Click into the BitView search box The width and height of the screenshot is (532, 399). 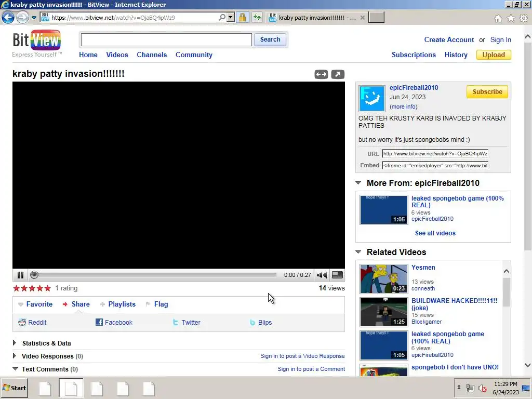pos(166,39)
